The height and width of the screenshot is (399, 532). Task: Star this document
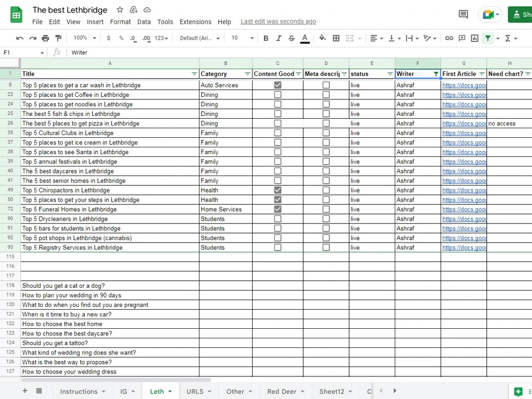click(120, 10)
